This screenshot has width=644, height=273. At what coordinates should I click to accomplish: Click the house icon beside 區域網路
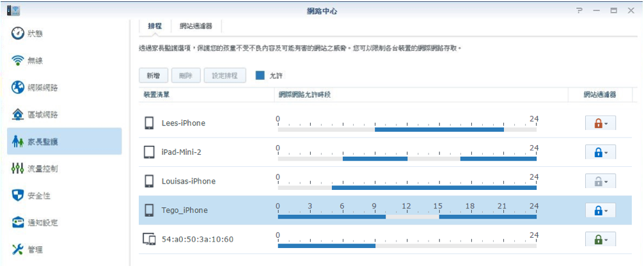[17, 115]
